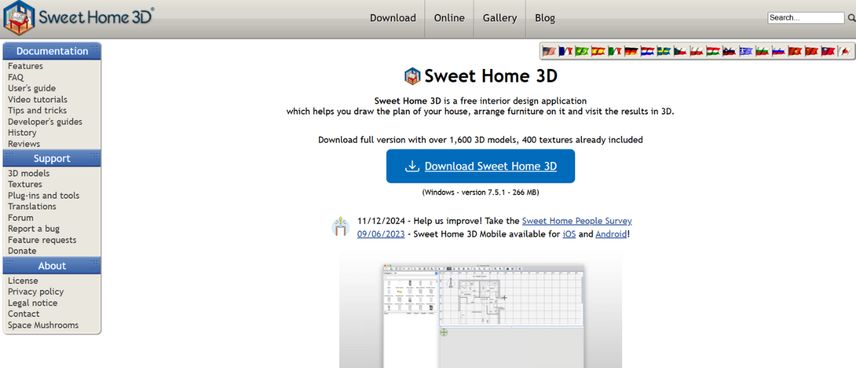Select the Hungarian flag language

click(x=713, y=51)
